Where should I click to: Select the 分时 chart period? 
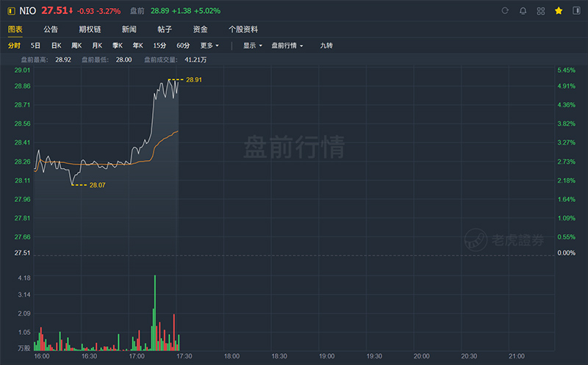14,46
